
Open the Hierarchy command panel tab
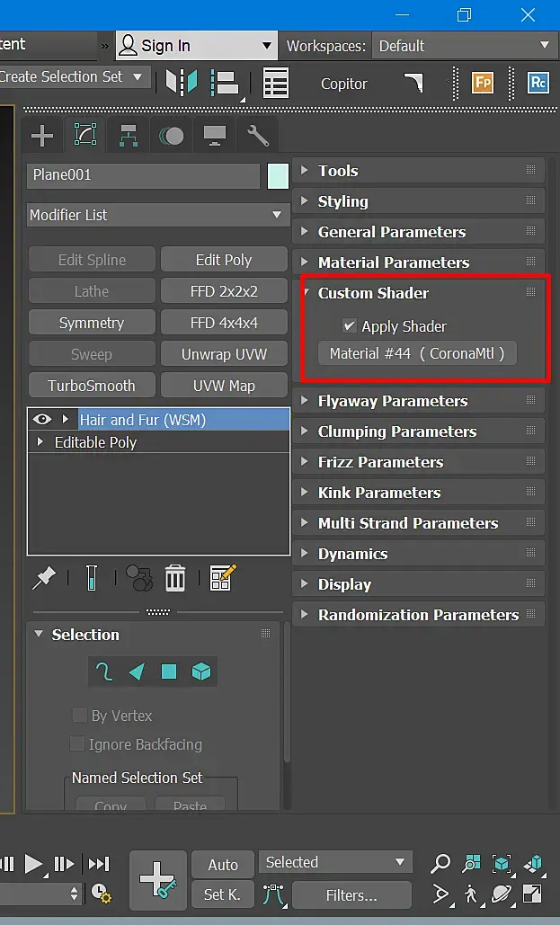click(x=128, y=136)
